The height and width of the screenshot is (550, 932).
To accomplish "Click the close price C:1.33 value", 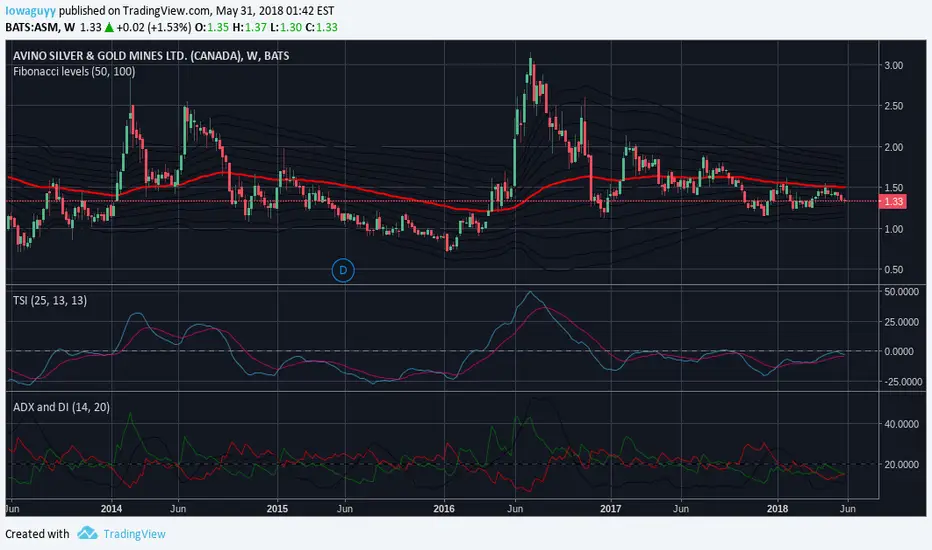I will [x=322, y=27].
